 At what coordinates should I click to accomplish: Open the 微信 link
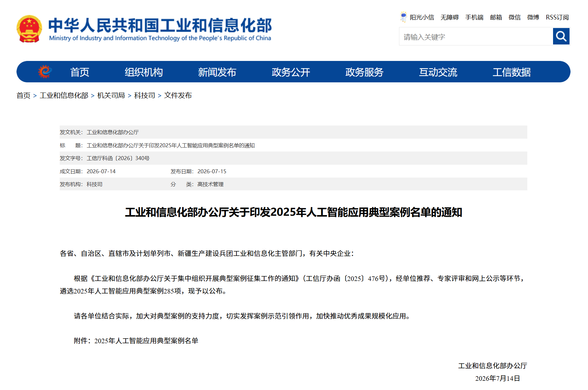click(514, 17)
